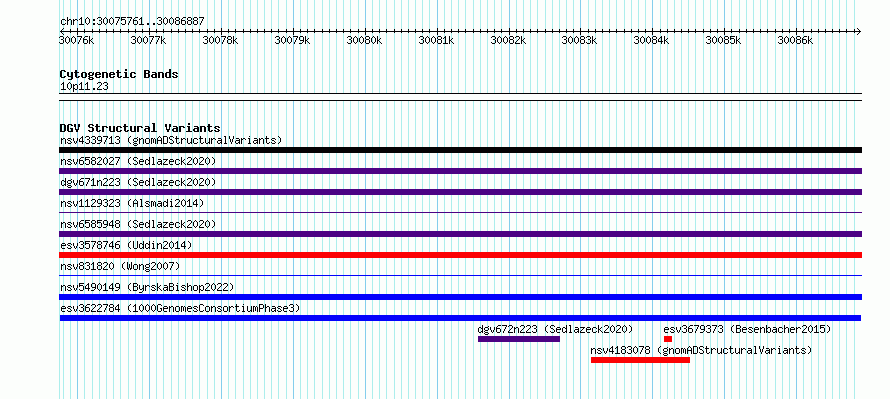Open the nsv4339713 (gnomADStructuralVariants) label
Screen dimensions: 890x399
(x=171, y=140)
